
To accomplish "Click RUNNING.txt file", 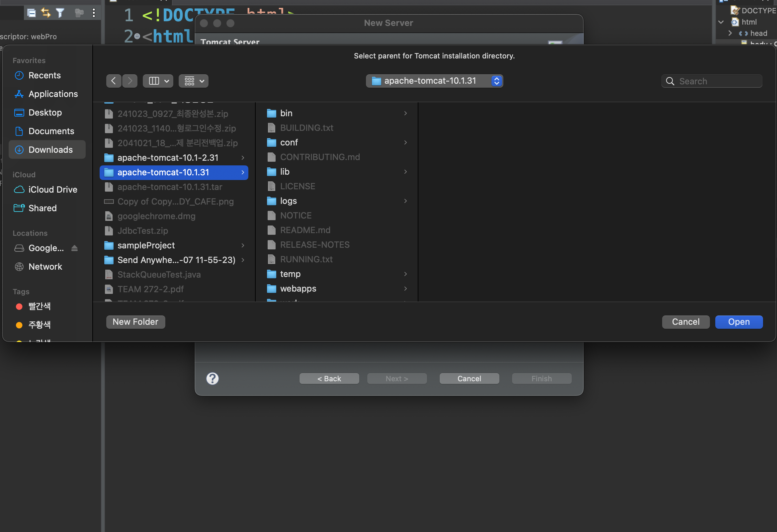I will pyautogui.click(x=337, y=259).
